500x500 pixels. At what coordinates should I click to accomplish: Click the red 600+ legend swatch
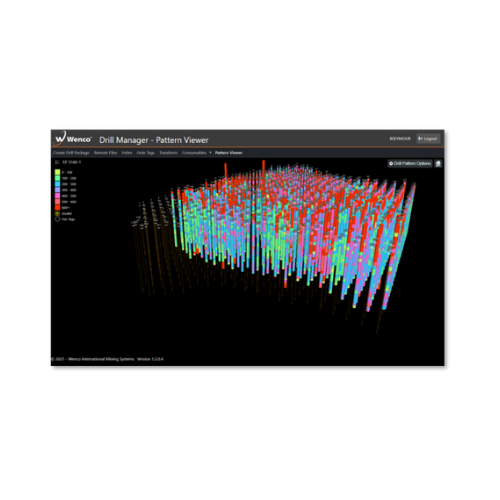pos(57,207)
